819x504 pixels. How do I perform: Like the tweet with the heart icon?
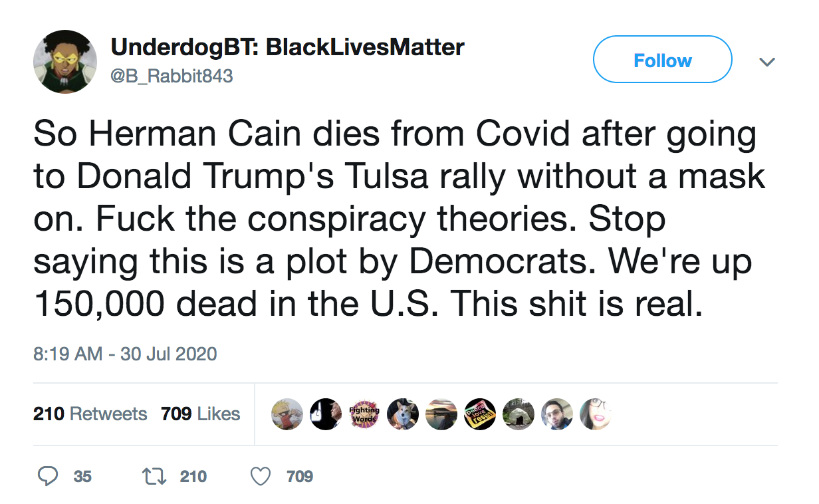260,476
